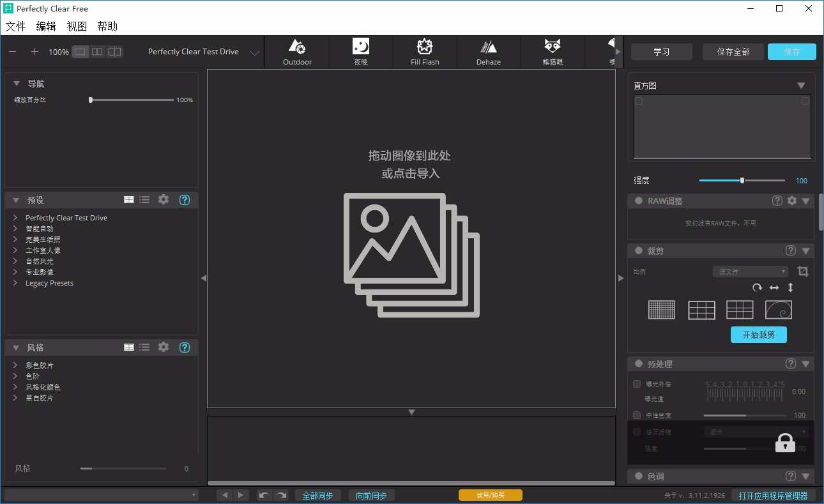Collapse the 导航 panel
The height and width of the screenshot is (504, 824).
click(x=16, y=84)
